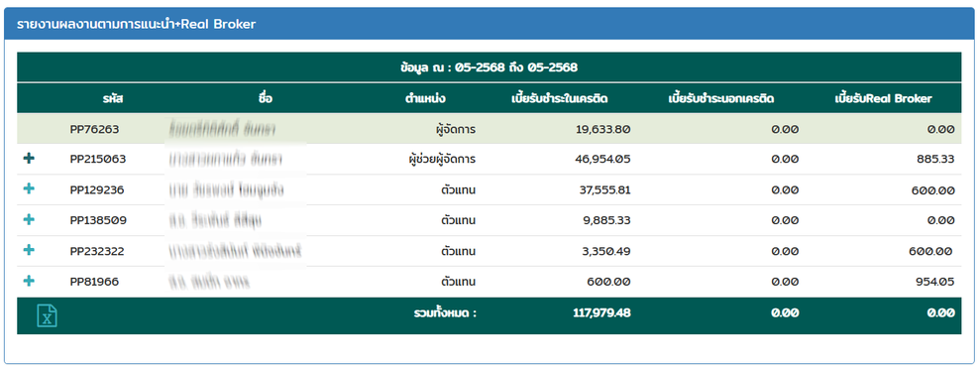Click the ชื่อ column header
The height and width of the screenshot is (368, 980).
click(x=265, y=99)
